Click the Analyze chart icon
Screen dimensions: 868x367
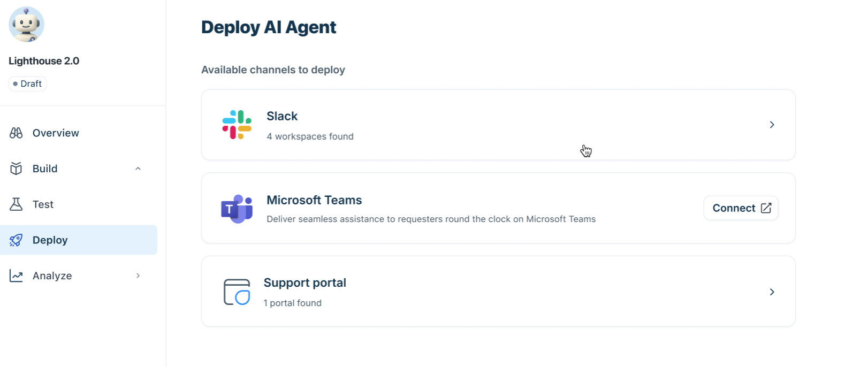tap(16, 276)
